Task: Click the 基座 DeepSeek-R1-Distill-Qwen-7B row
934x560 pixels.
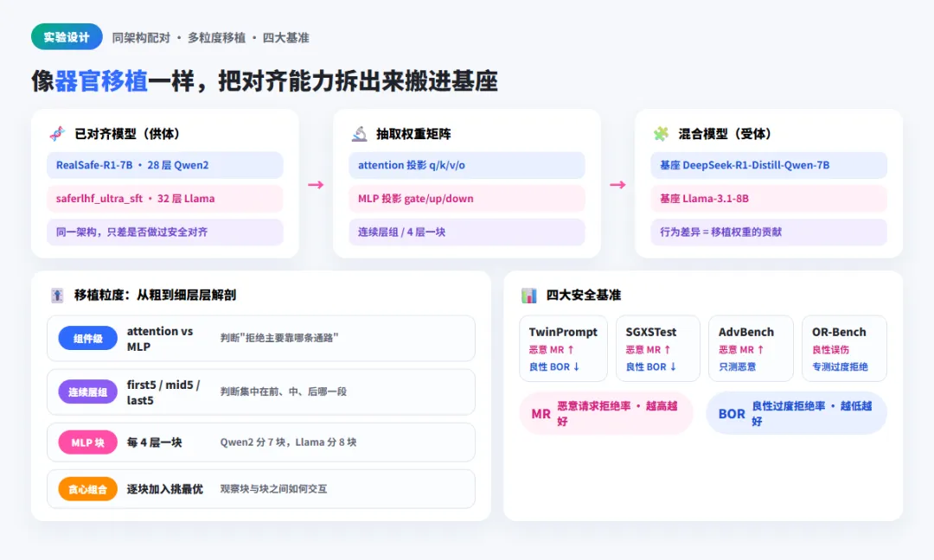Action: tap(769, 165)
